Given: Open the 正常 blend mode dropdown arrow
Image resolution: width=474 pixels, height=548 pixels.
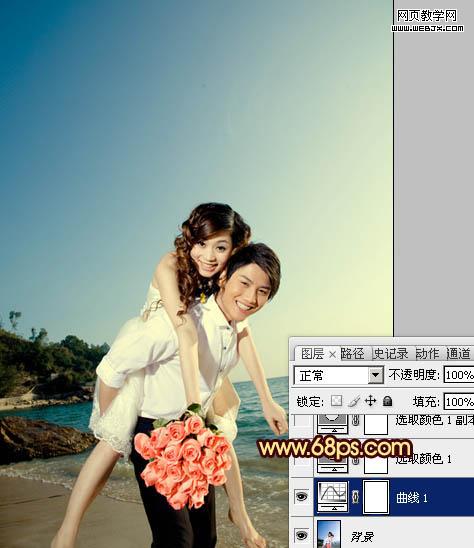Looking at the screenshot, I should tap(375, 375).
